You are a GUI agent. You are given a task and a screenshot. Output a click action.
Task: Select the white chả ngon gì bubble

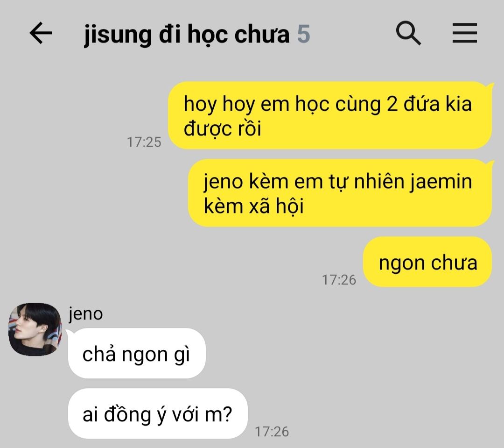pyautogui.click(x=137, y=353)
